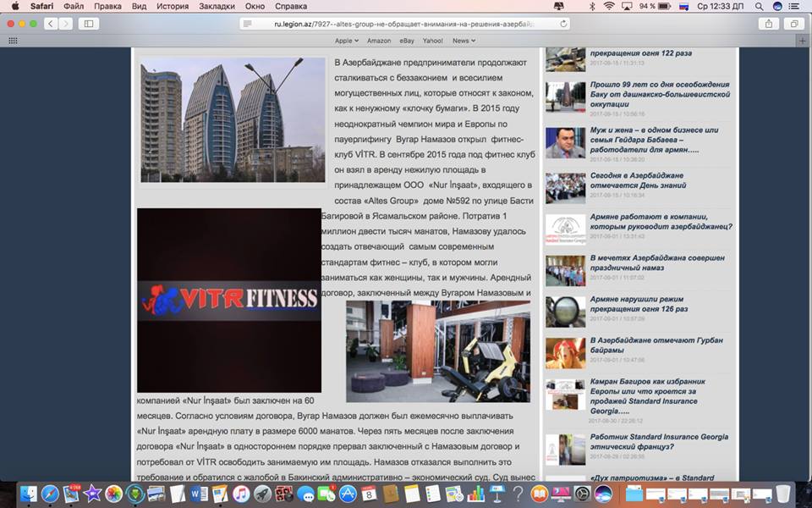The width and height of the screenshot is (812, 508).
Task: Switch input source via Russian flag
Action: (x=683, y=6)
